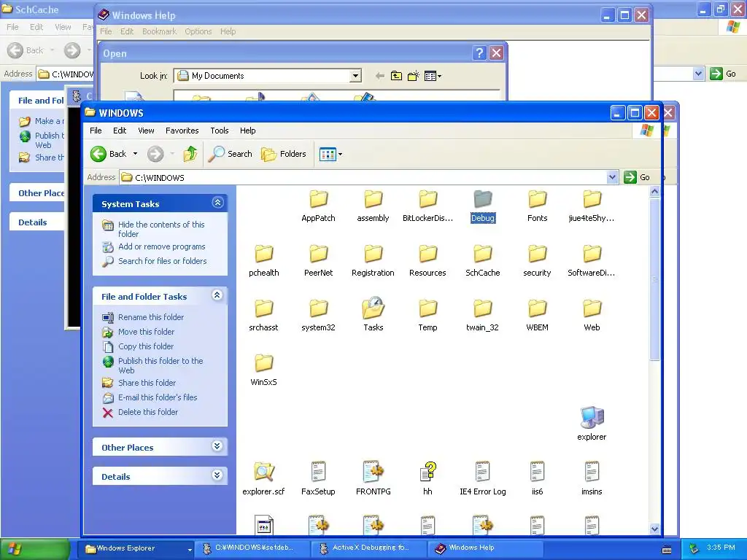Image resolution: width=747 pixels, height=560 pixels.
Task: Click Windows Help taskbar button
Action: pyautogui.click(x=487, y=548)
